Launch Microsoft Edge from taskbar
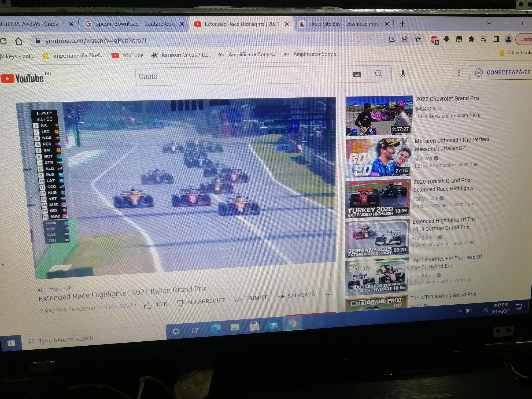This screenshot has height=399, width=532. [x=215, y=328]
